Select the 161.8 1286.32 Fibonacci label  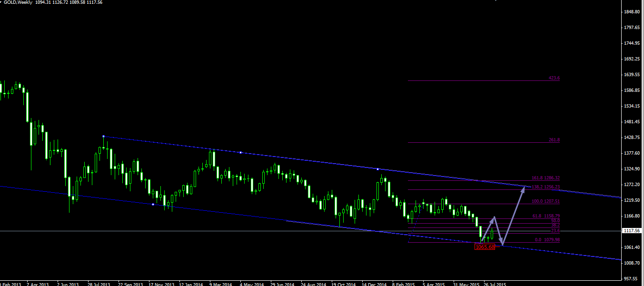(x=545, y=178)
